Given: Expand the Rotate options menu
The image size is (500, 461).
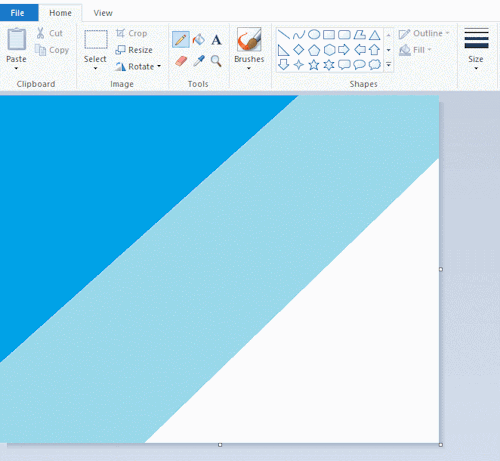Looking at the screenshot, I should pyautogui.click(x=159, y=66).
